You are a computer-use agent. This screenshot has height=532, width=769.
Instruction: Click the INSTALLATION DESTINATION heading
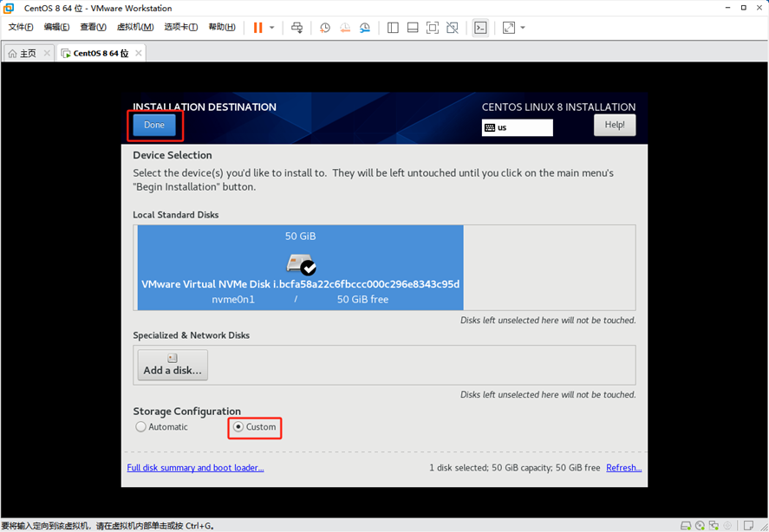pos(205,107)
